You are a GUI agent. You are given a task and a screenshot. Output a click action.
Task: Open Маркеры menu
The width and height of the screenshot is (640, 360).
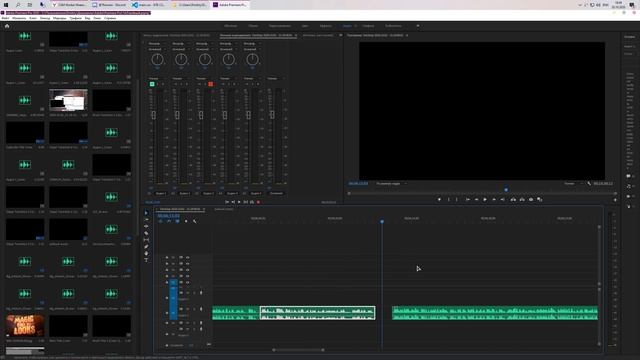60,18
